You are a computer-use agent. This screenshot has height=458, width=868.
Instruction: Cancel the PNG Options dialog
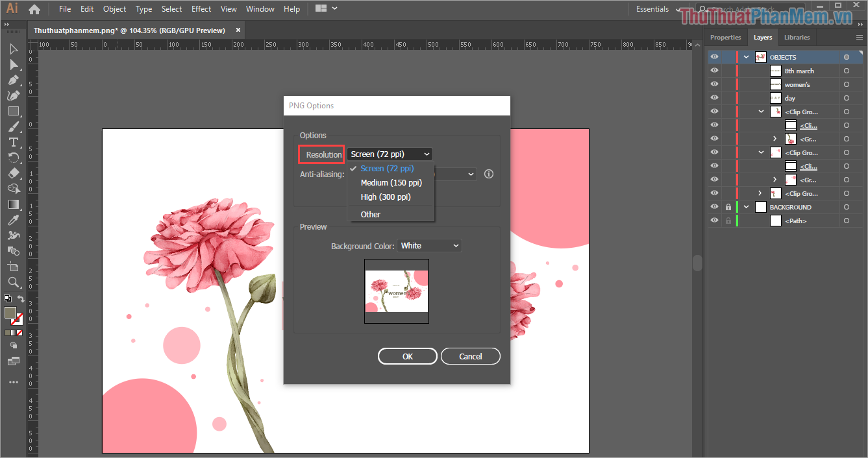pos(470,356)
